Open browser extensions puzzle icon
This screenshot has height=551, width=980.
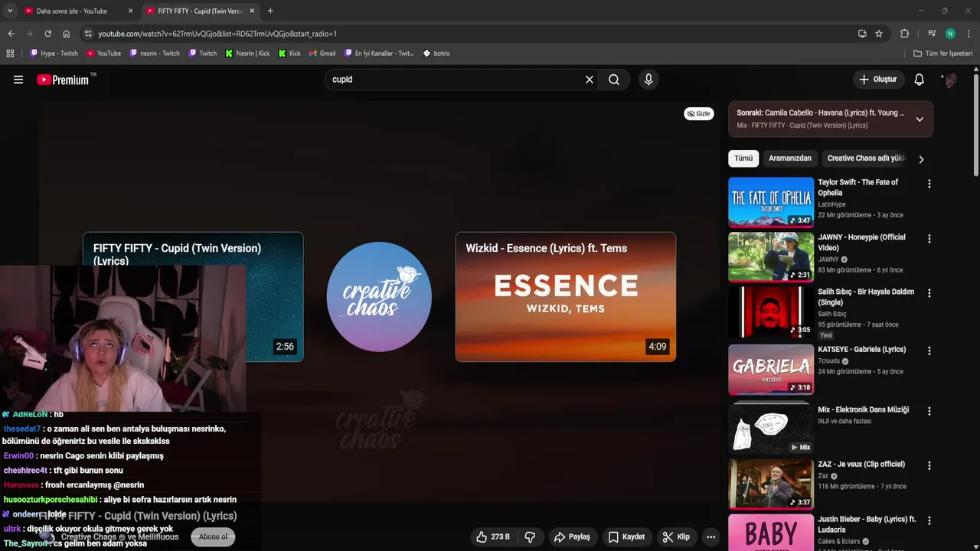click(904, 34)
